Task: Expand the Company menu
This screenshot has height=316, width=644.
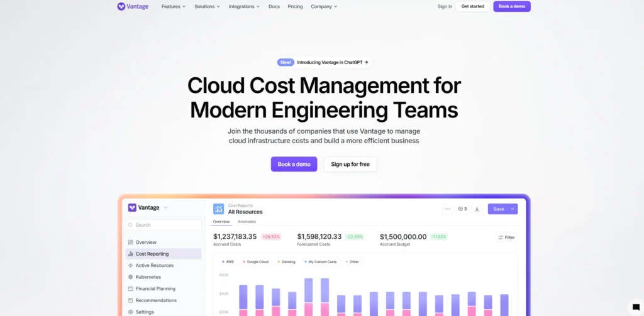Action: pos(324,6)
